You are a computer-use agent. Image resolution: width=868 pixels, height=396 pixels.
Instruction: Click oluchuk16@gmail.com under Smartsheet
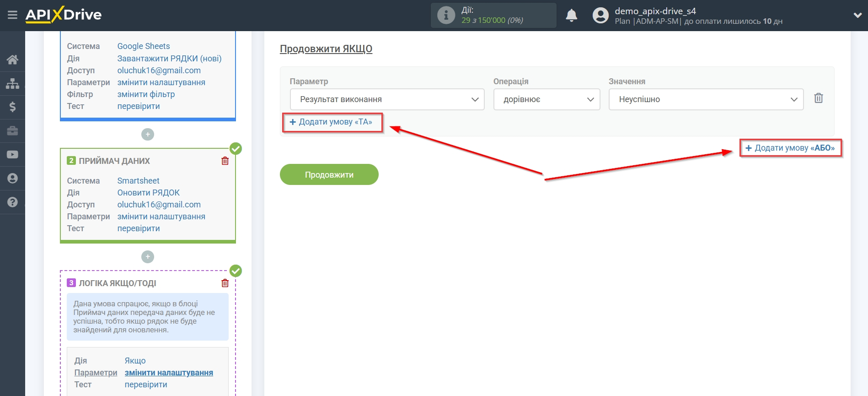click(x=159, y=205)
